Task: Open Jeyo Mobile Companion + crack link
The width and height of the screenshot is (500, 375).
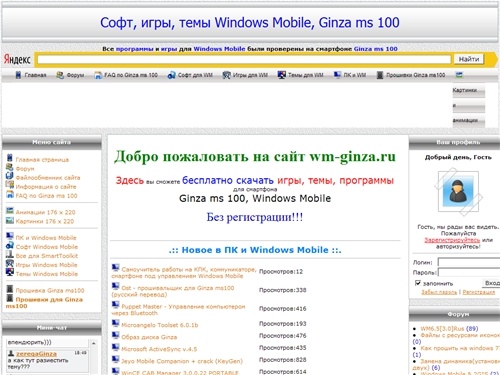Action: (x=182, y=361)
